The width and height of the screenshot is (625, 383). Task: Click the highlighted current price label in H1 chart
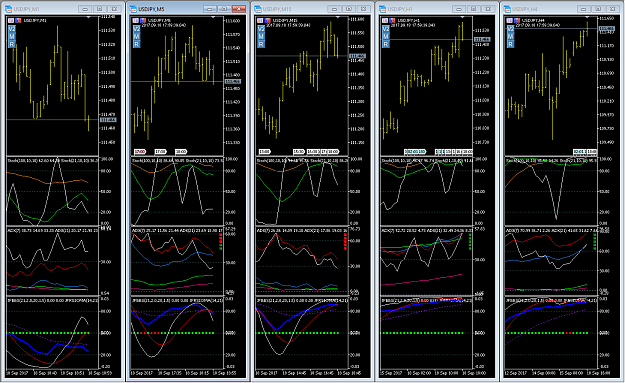click(482, 39)
